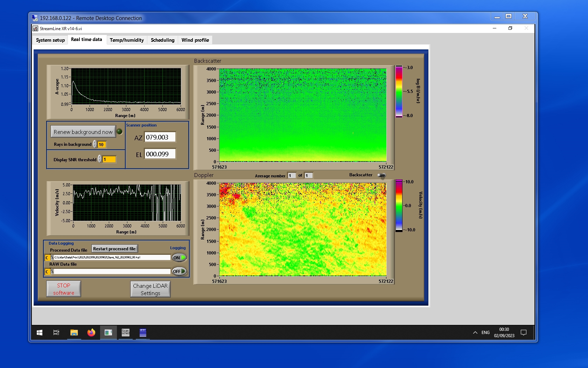588x368 pixels.
Task: Click the Change LiDAR Settings button
Action: tap(150, 289)
